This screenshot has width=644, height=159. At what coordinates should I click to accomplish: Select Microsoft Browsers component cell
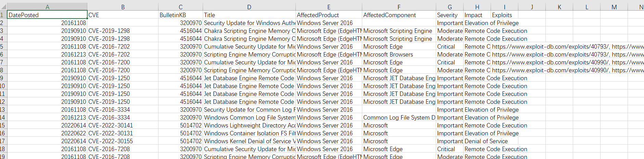[399, 54]
